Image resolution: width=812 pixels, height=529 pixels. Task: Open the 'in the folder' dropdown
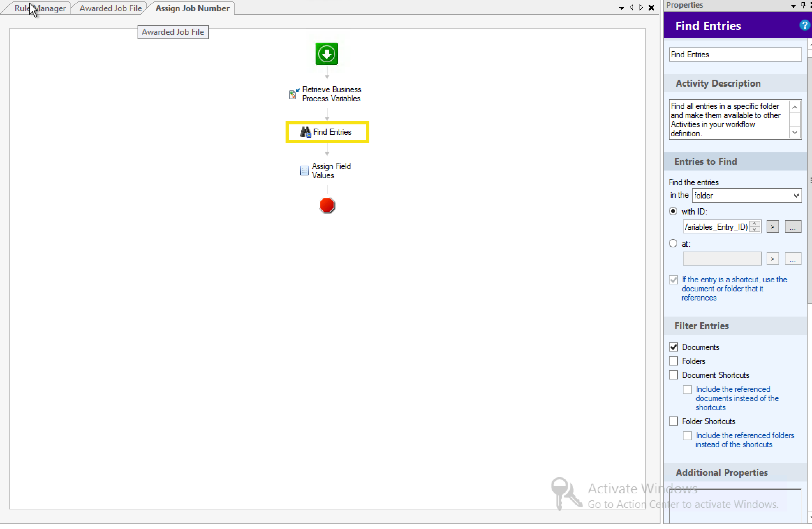tap(796, 195)
